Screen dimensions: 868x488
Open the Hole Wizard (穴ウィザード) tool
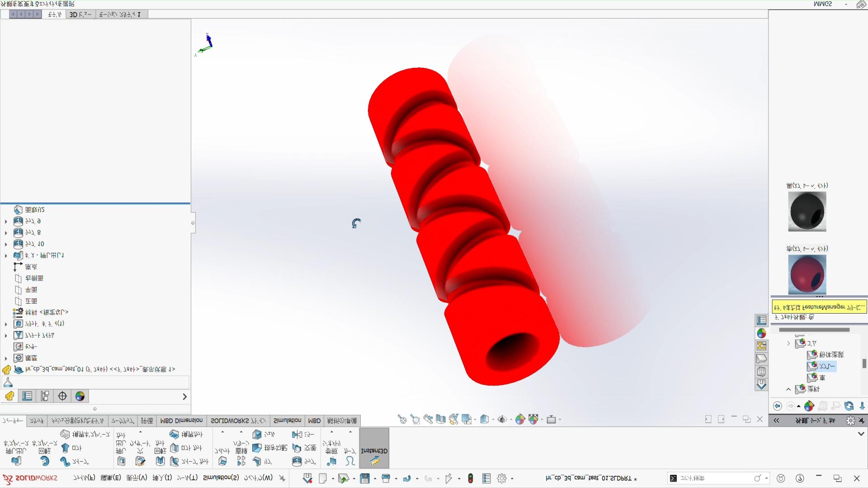pos(140,452)
